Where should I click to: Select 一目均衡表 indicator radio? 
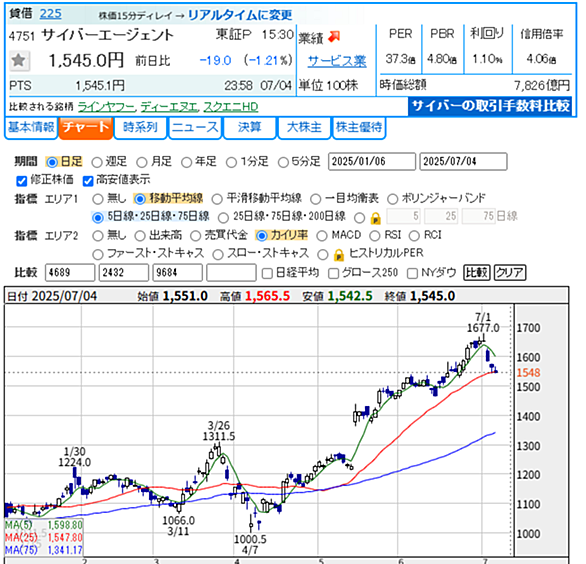click(315, 199)
